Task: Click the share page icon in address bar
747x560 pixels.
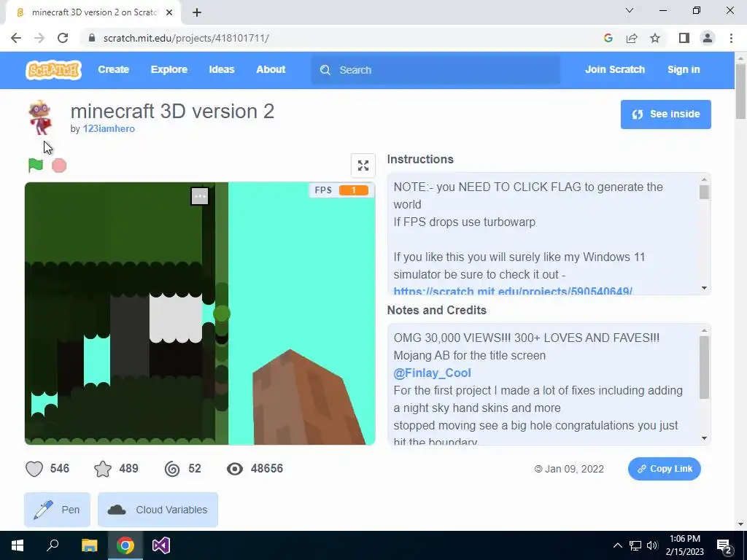Action: coord(632,38)
